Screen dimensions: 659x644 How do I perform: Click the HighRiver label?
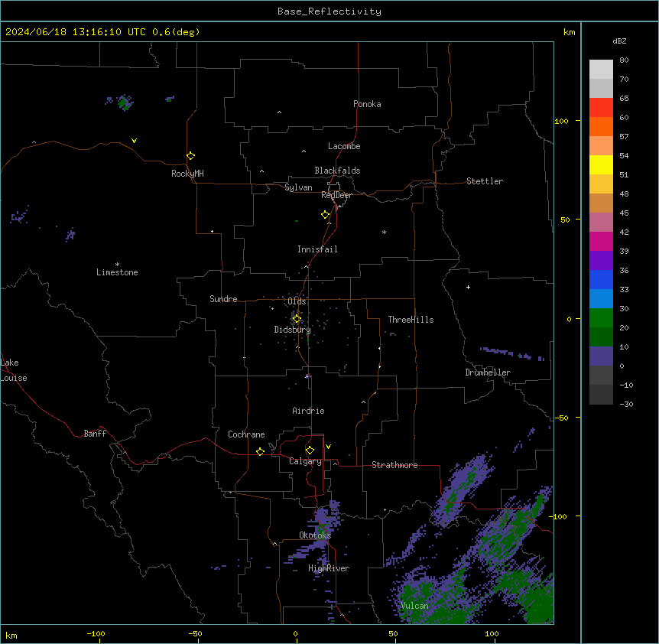click(x=329, y=568)
